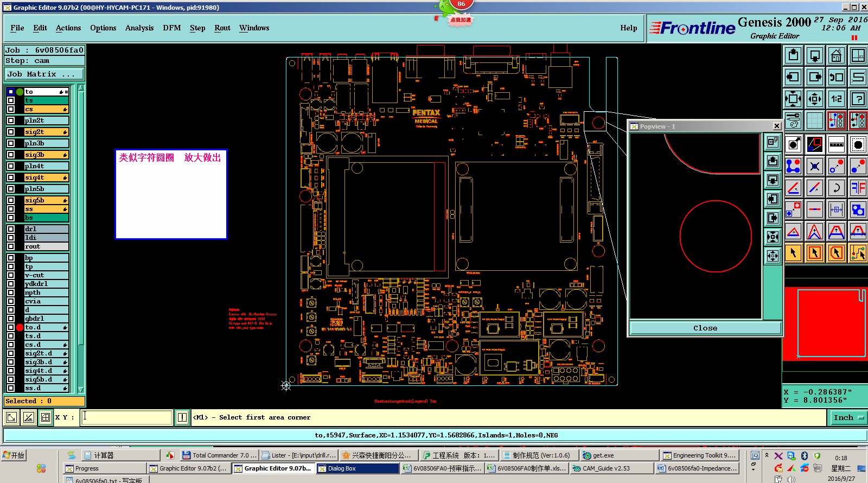This screenshot has width=868, height=483.
Task: Select the area zoom rectangle tool
Action: 815,144
